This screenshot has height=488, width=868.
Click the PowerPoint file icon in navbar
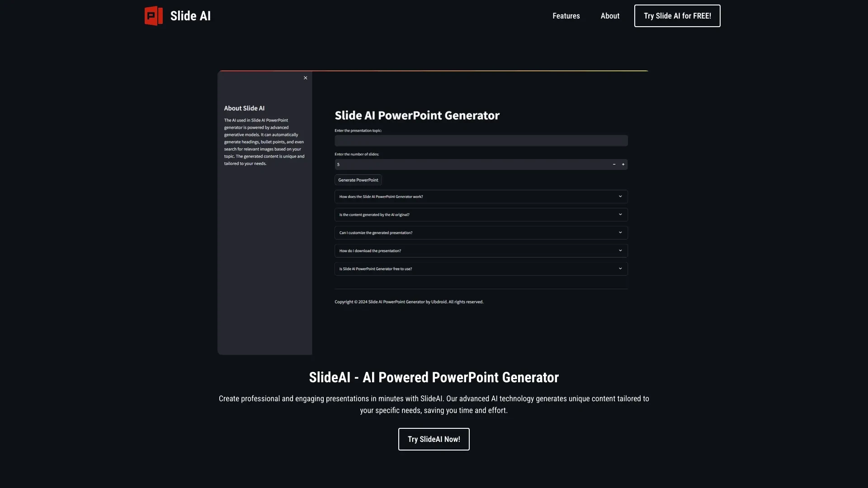click(x=153, y=16)
